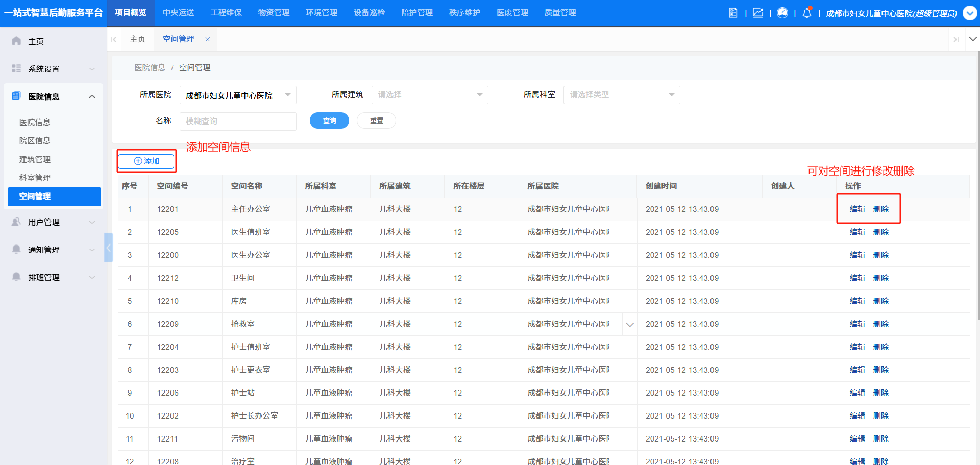Open 设备巡检 top menu
The width and height of the screenshot is (980, 465).
pos(370,13)
